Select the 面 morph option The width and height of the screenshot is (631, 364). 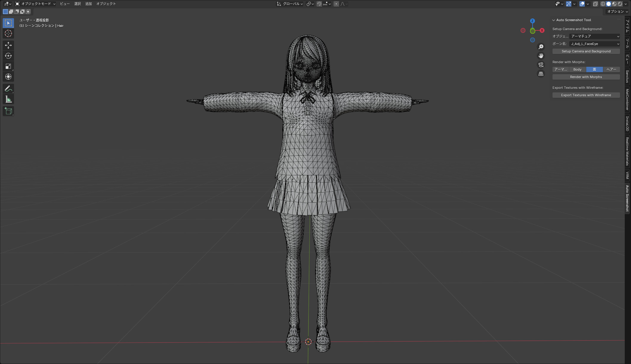pyautogui.click(x=594, y=69)
